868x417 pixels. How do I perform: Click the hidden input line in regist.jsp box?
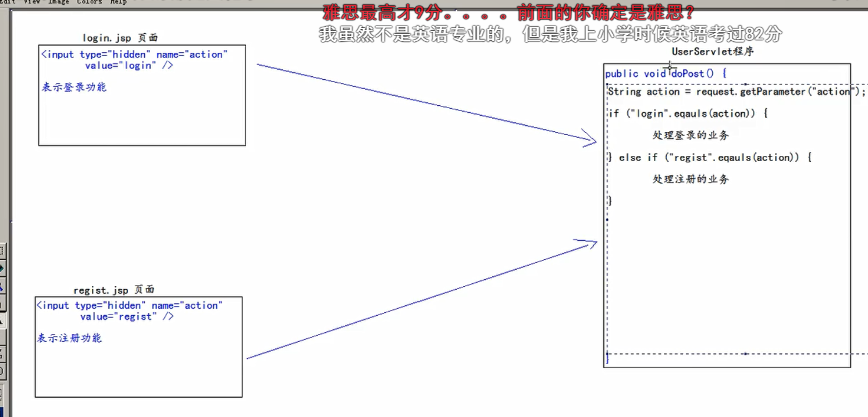[x=130, y=306]
